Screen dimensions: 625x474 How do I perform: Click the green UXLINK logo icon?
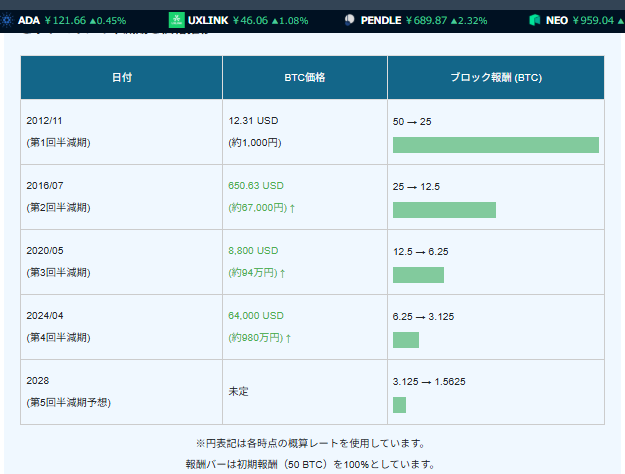click(176, 20)
